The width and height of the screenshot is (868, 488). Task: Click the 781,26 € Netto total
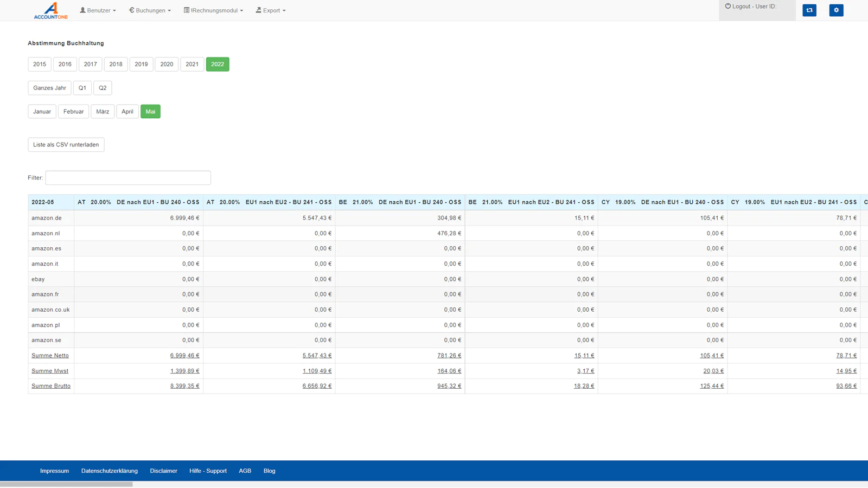point(449,356)
